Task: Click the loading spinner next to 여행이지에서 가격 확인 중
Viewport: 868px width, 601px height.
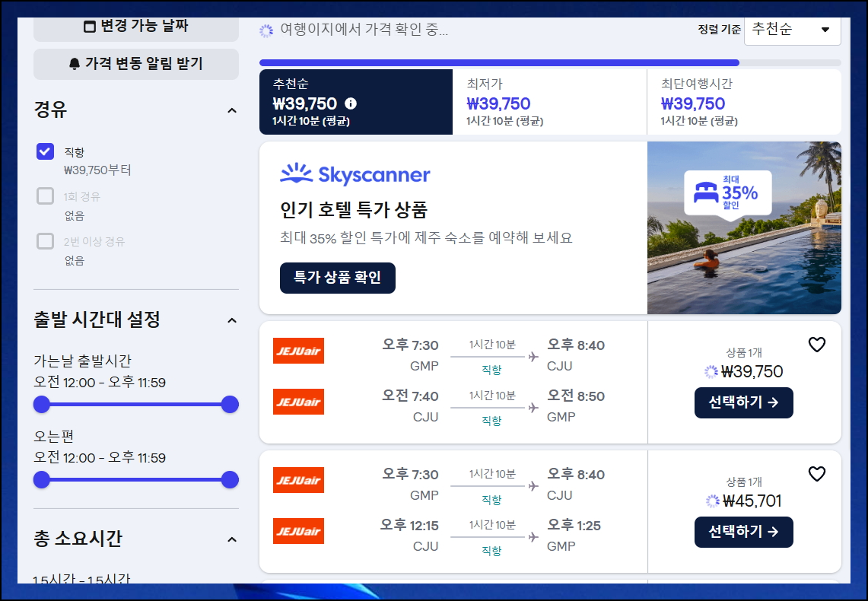Action: [x=266, y=31]
